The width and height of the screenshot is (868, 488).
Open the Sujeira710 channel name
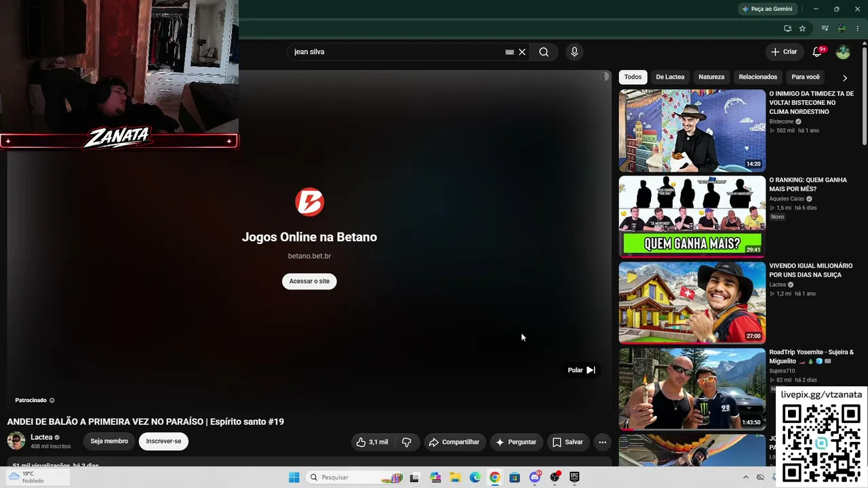(x=782, y=371)
